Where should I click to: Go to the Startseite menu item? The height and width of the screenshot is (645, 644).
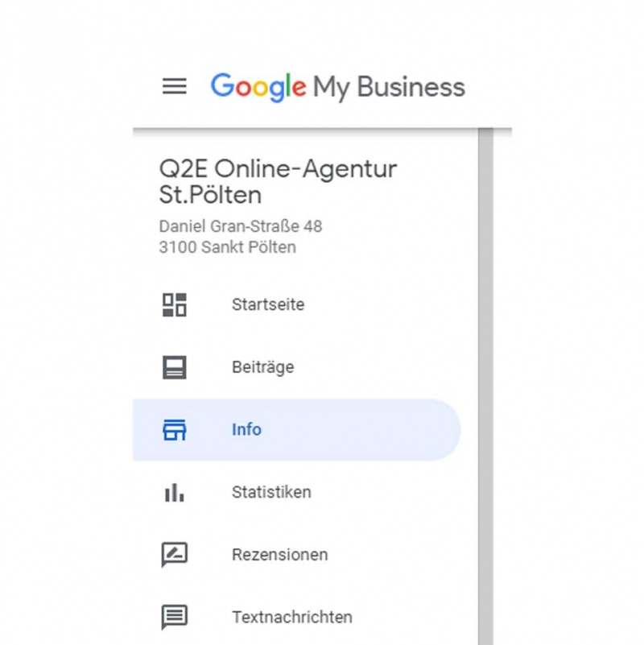[x=297, y=305]
